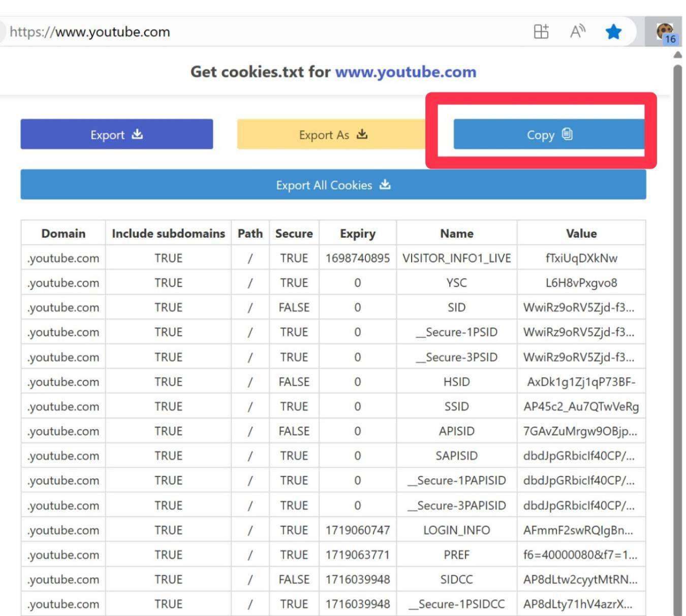Click the blue favorites star icon

coord(613,32)
